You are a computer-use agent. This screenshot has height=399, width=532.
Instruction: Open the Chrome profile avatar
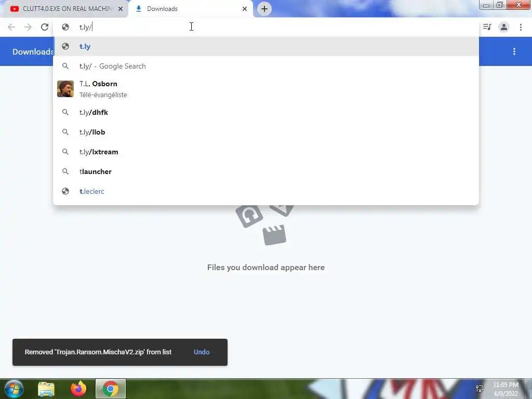pyautogui.click(x=504, y=27)
